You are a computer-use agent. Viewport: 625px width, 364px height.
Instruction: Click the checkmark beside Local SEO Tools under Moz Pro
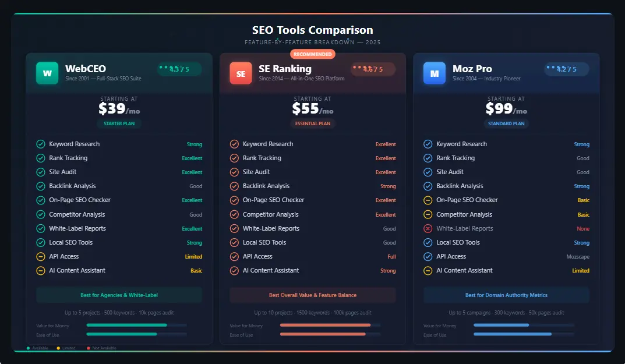(427, 242)
